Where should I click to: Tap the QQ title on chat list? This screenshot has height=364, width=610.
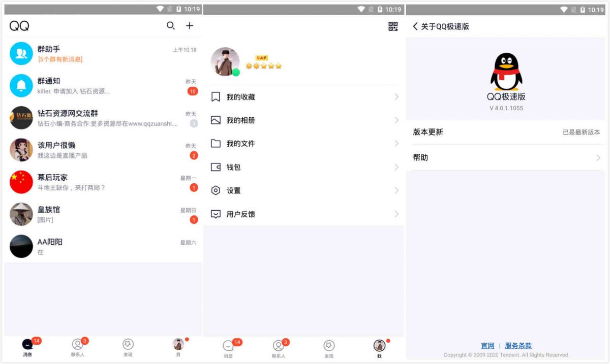(x=19, y=26)
